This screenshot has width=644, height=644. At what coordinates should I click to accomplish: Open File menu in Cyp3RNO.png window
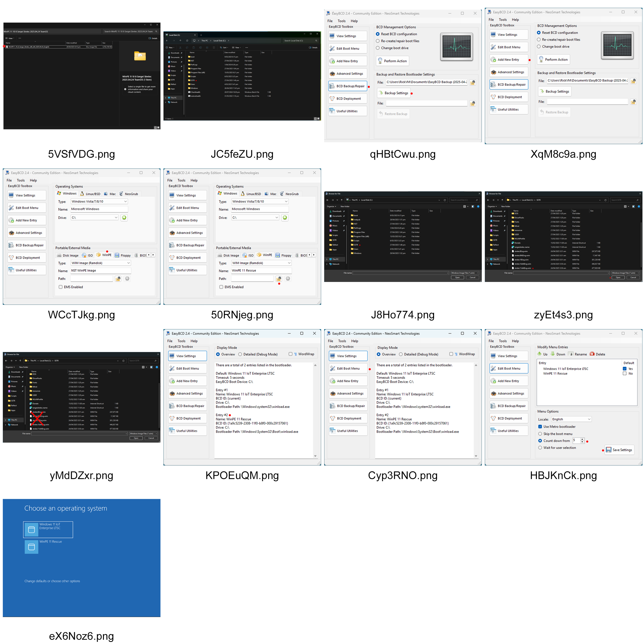(x=330, y=341)
